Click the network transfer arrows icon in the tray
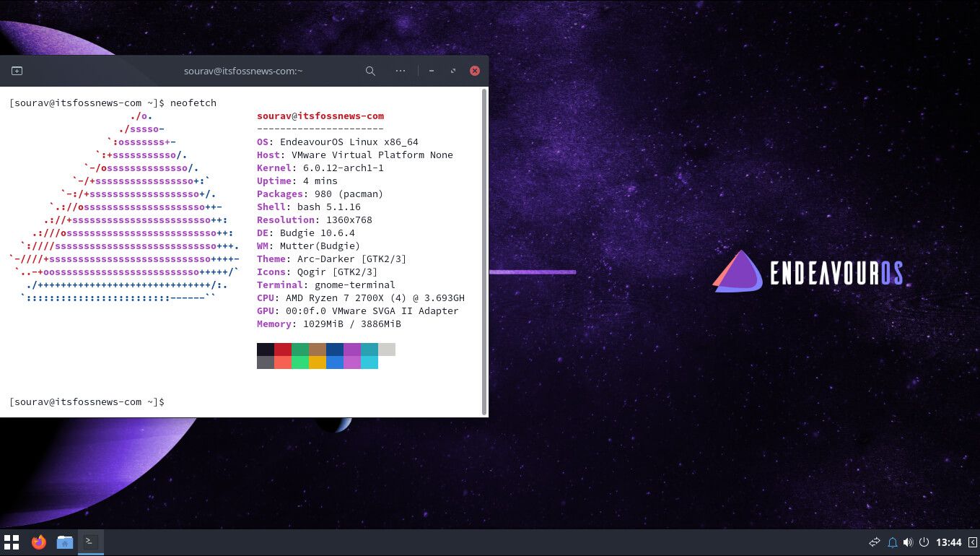Viewport: 980px width, 556px height. coord(875,542)
